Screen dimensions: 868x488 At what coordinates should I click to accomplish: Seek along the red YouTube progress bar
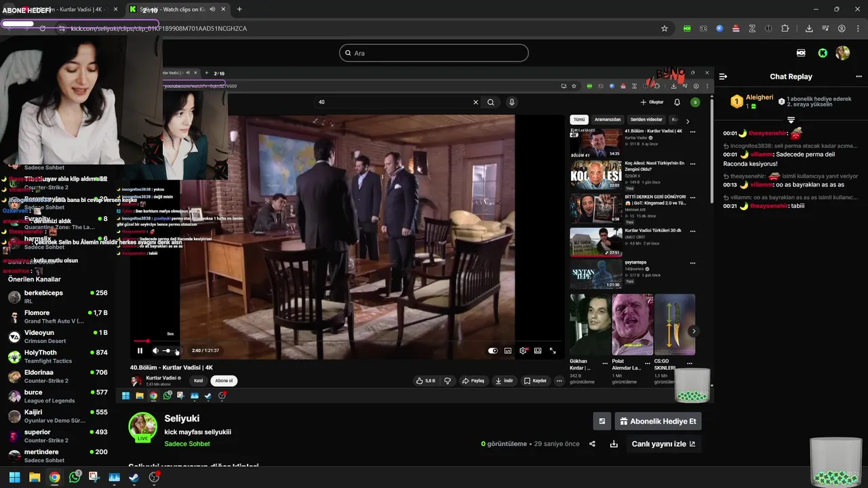click(347, 341)
